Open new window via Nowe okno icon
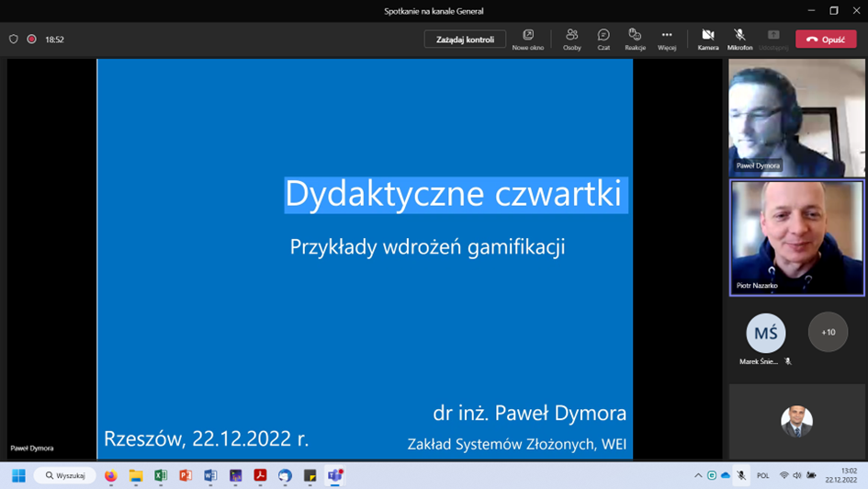 pos(528,38)
